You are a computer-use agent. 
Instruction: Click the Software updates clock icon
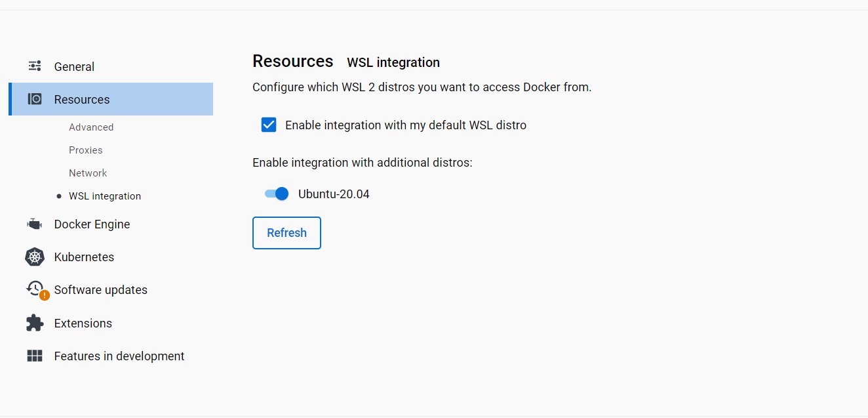[x=35, y=288]
